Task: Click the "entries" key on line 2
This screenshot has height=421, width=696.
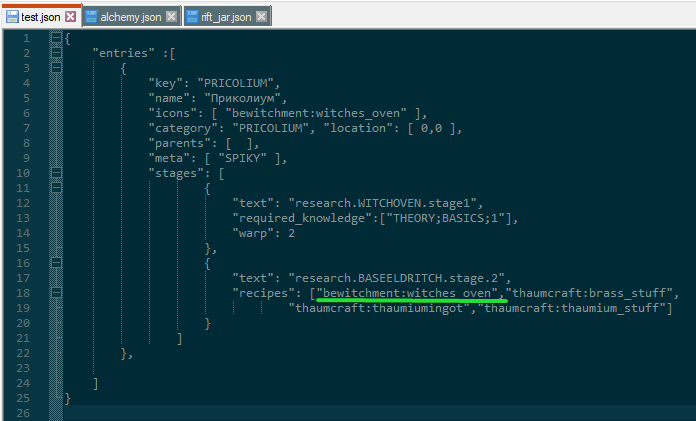Action: pyautogui.click(x=123, y=53)
